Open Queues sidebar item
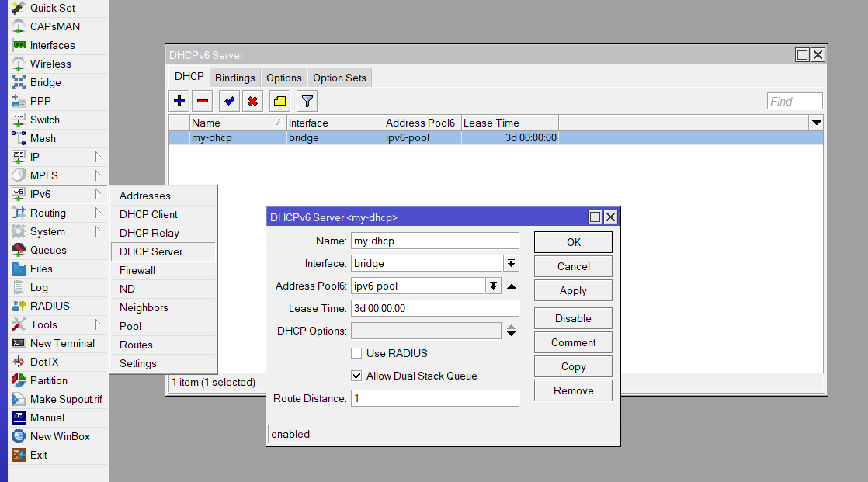This screenshot has width=868, height=482. [x=58, y=250]
